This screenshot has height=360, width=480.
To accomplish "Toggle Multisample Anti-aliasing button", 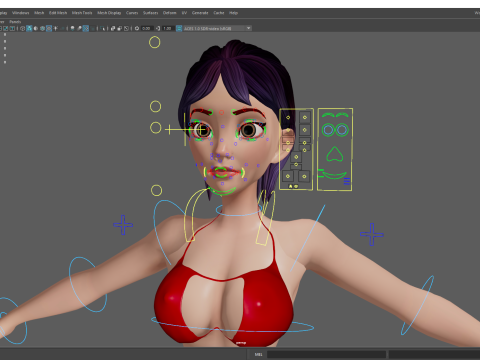I will 86,28.
